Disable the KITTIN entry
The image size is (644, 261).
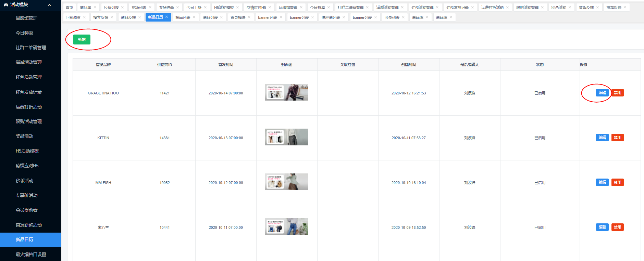[x=617, y=138]
